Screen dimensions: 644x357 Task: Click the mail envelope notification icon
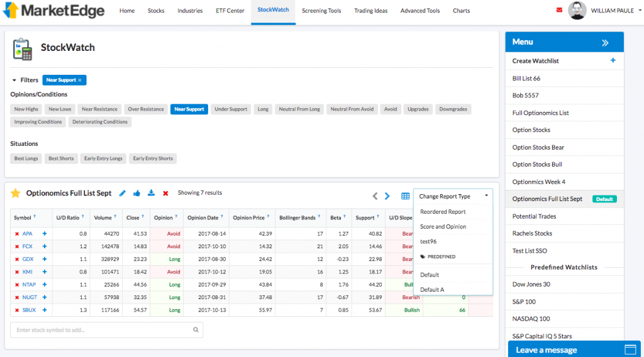559,10
